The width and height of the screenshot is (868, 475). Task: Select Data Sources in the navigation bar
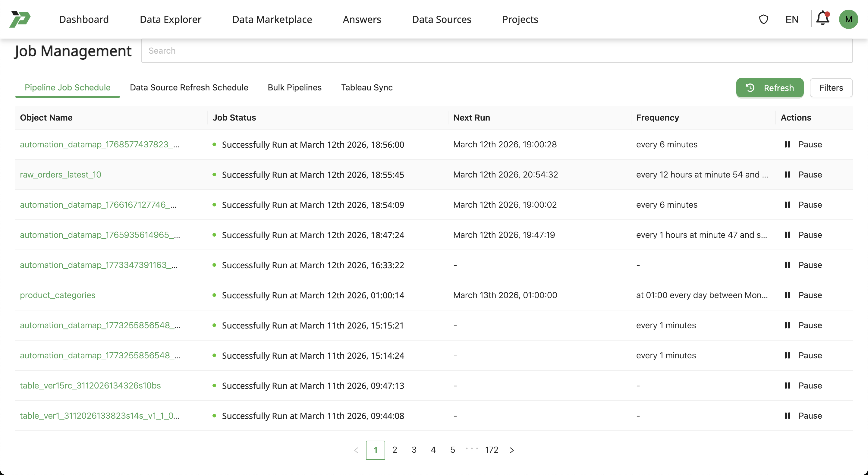click(442, 19)
